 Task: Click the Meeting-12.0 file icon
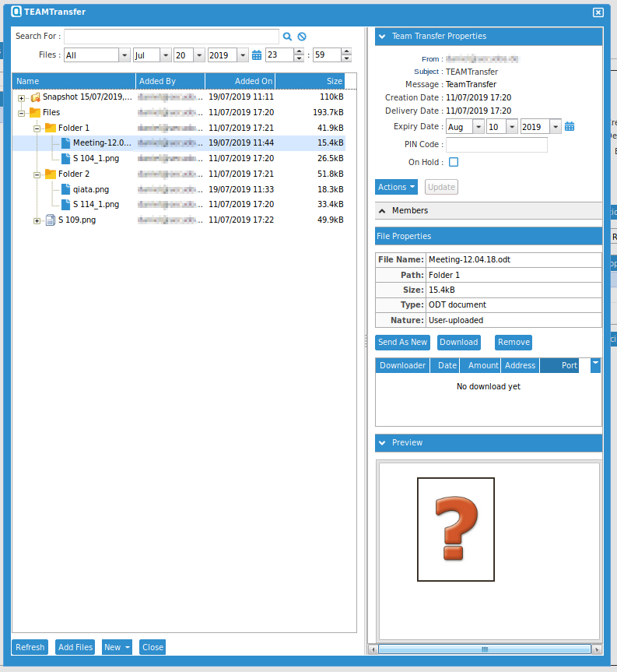coord(65,142)
